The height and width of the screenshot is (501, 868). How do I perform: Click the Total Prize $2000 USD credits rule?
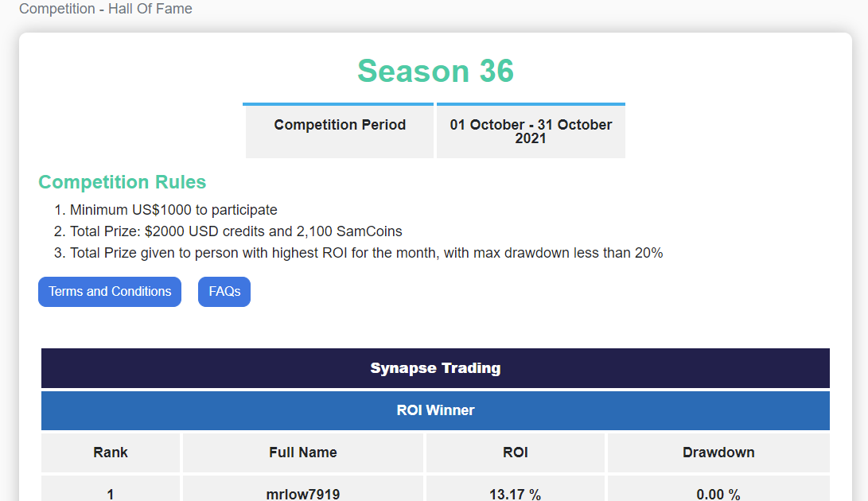(x=235, y=231)
